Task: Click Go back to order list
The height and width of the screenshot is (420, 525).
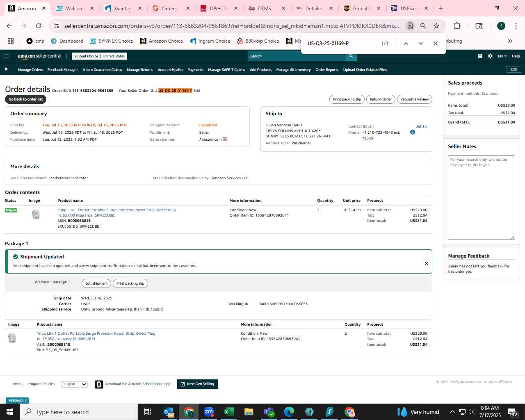Action: 25,99
